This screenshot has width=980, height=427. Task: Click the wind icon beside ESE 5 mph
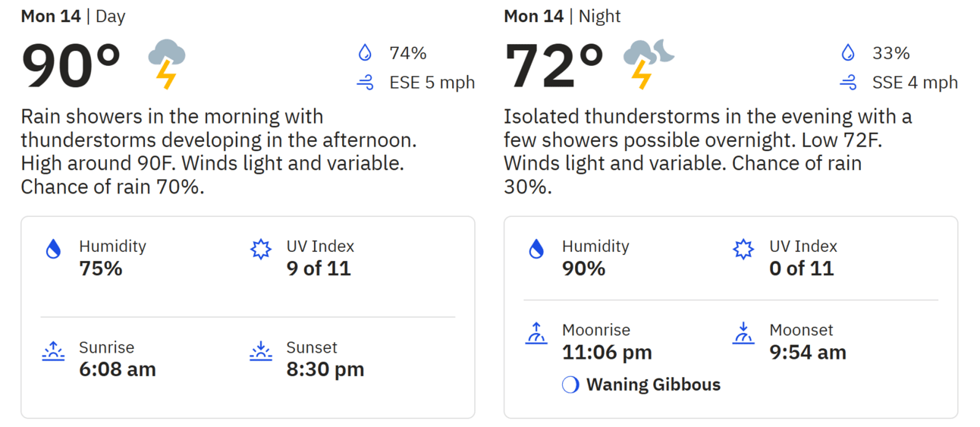tap(366, 83)
